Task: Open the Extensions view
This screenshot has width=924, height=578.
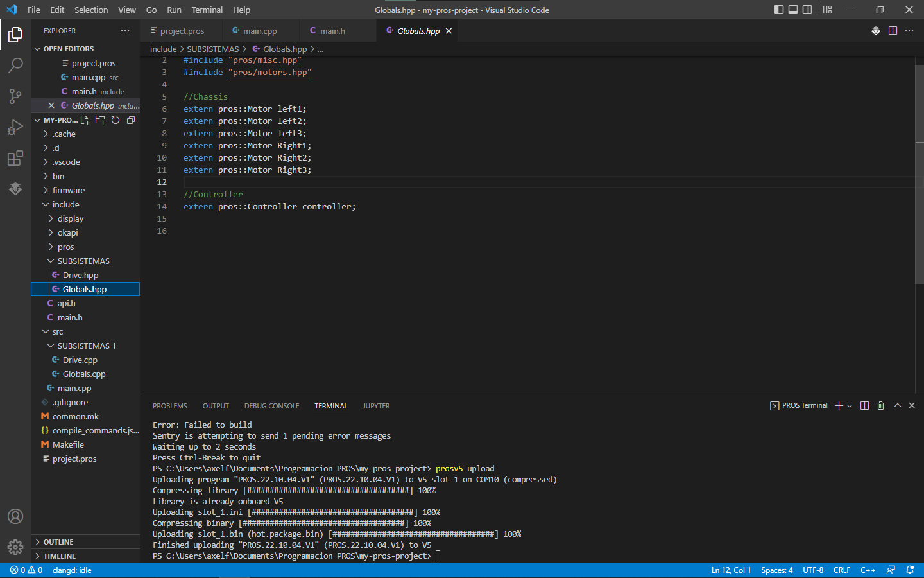Action: point(15,157)
